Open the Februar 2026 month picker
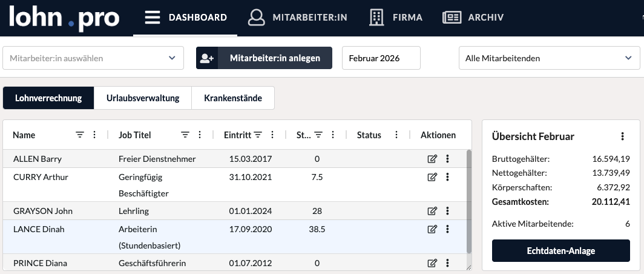Viewport: 644px width, 274px height. click(381, 58)
